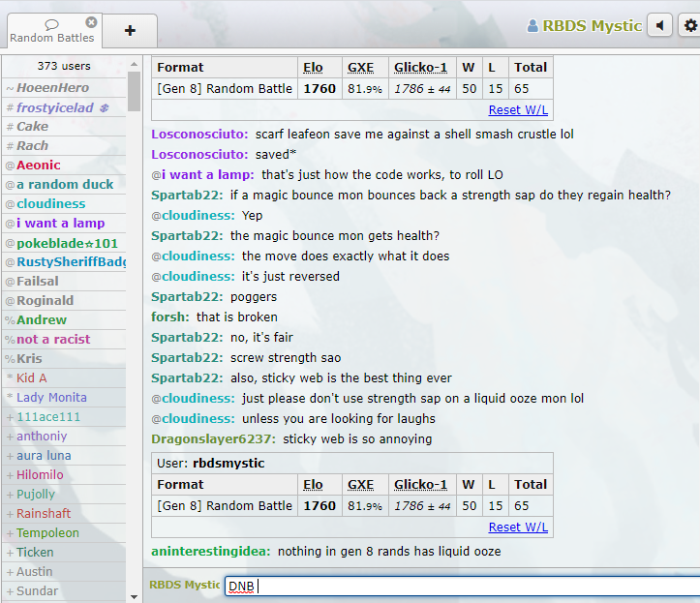The height and width of the screenshot is (603, 700).
Task: Select user Tempoleon in the list
Action: (64, 533)
